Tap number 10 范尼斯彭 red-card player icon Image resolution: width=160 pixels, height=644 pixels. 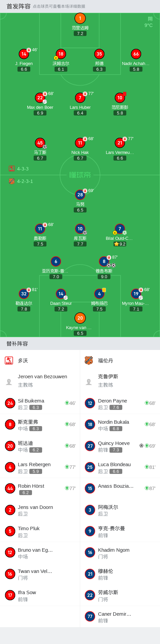120,98
